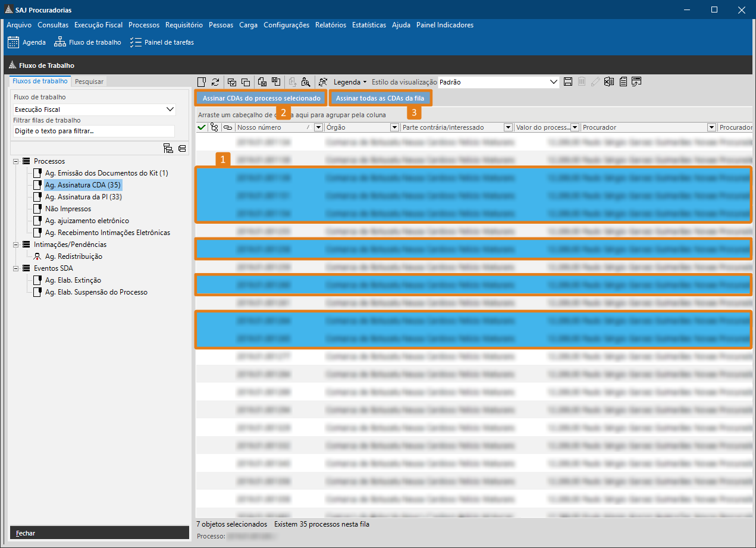Viewport: 756px width, 548px height.
Task: Click the magnifier search icon in the grid toolbar
Action: [x=306, y=82]
